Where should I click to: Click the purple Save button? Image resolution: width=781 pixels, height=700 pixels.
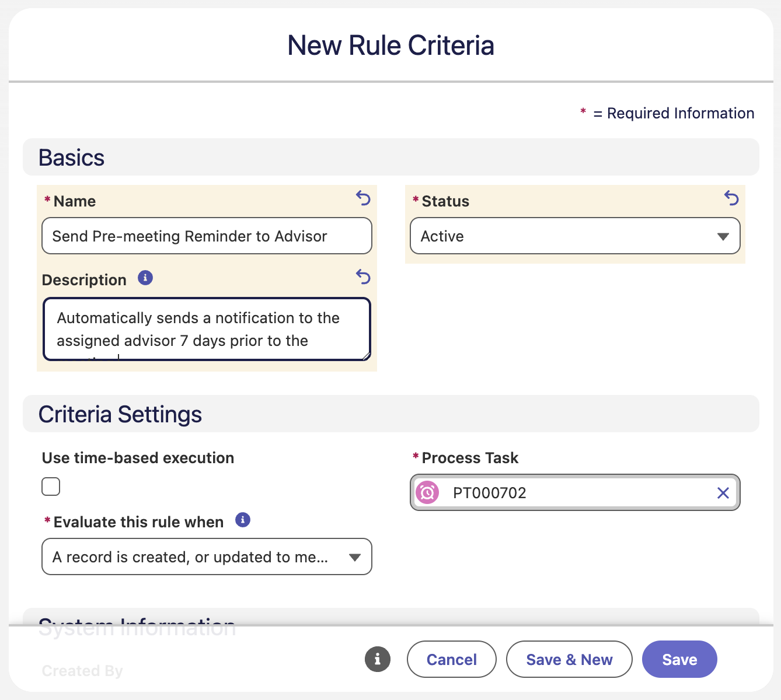pyautogui.click(x=679, y=659)
